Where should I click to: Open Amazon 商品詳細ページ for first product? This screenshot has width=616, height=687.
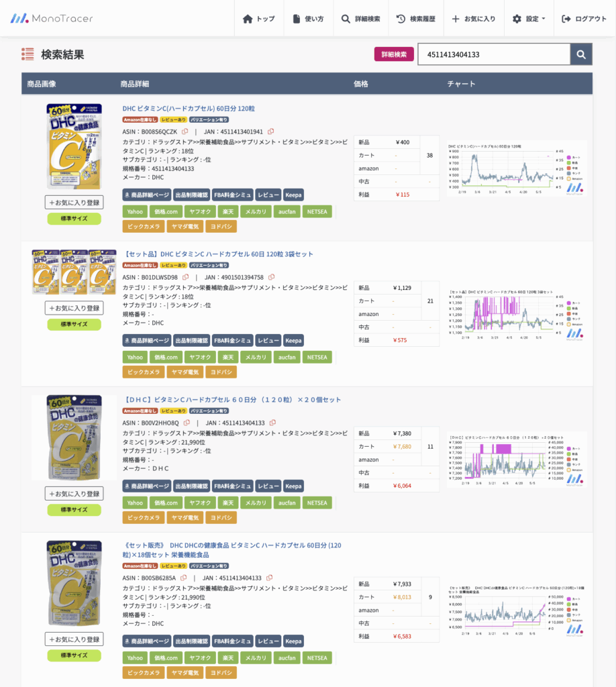147,195
